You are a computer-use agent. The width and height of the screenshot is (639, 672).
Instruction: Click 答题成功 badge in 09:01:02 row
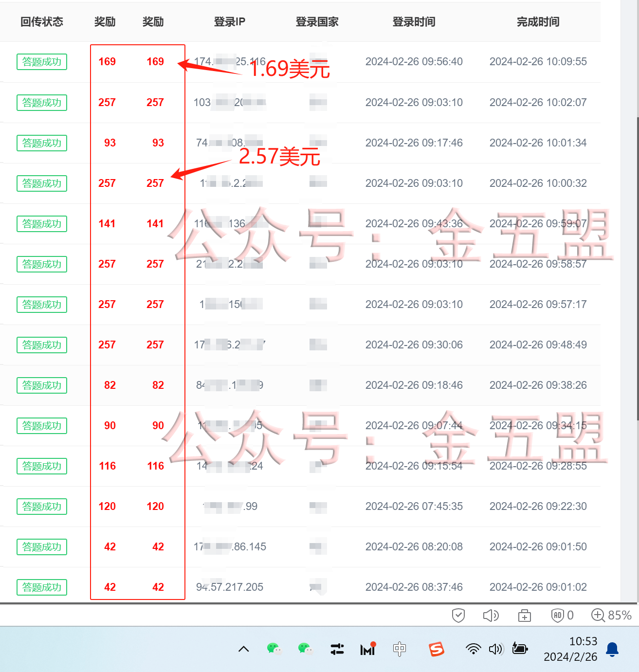tap(42, 587)
